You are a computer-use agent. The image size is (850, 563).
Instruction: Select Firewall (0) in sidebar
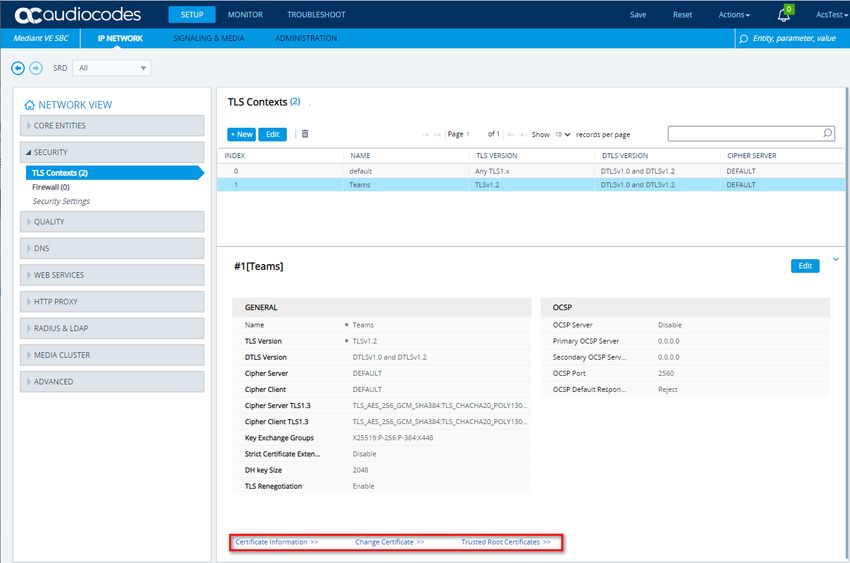51,187
